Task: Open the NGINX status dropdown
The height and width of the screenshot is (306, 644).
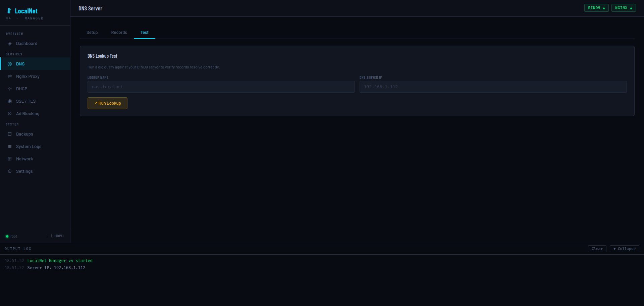Action: pyautogui.click(x=624, y=8)
